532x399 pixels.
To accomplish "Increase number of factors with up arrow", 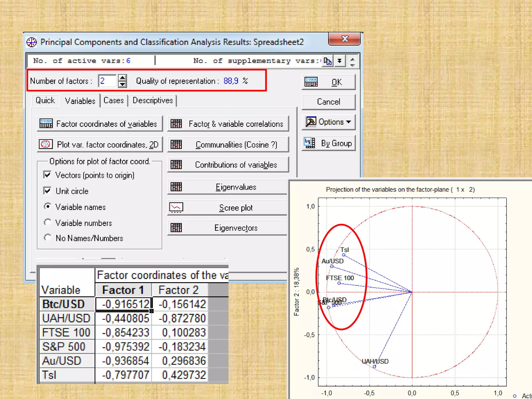I will [x=122, y=78].
